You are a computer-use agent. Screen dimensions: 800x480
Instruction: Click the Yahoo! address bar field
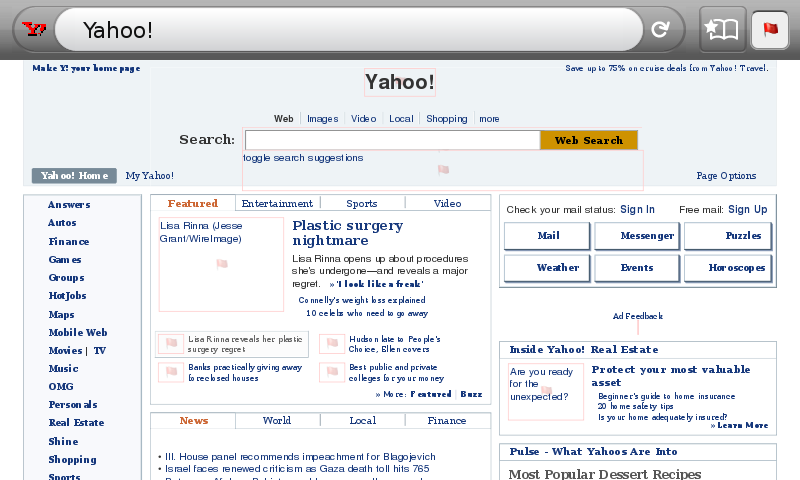(348, 30)
